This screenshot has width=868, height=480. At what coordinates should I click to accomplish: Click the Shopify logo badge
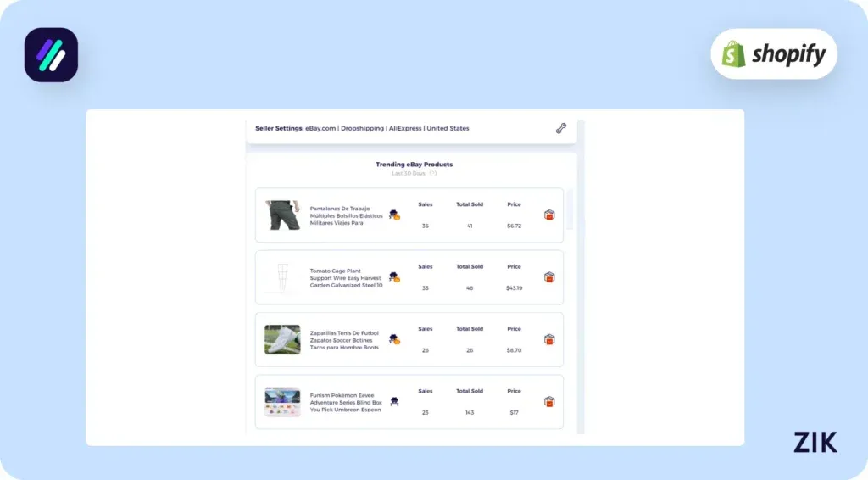pyautogui.click(x=774, y=53)
